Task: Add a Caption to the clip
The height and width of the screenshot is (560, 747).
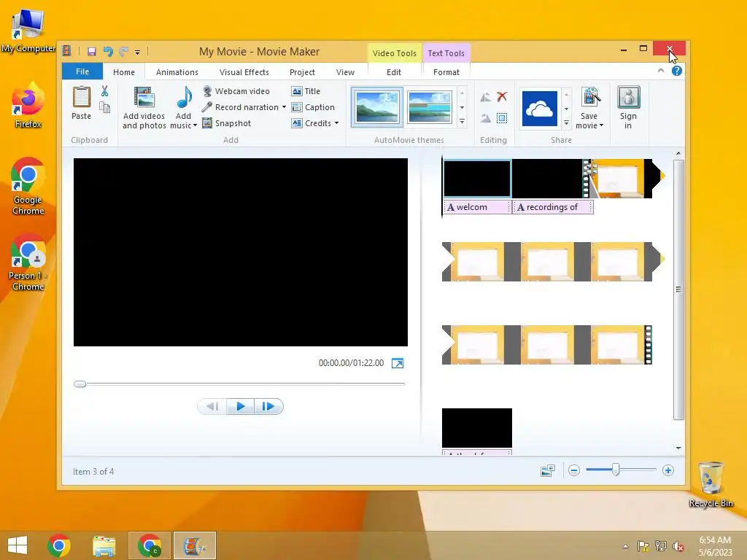Action: coord(313,107)
